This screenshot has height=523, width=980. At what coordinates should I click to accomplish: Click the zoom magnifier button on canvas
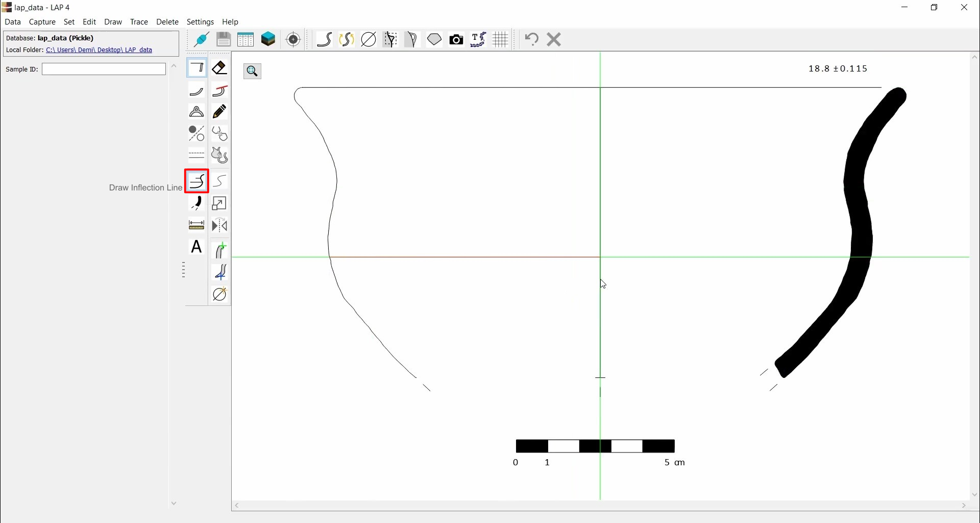tap(253, 72)
